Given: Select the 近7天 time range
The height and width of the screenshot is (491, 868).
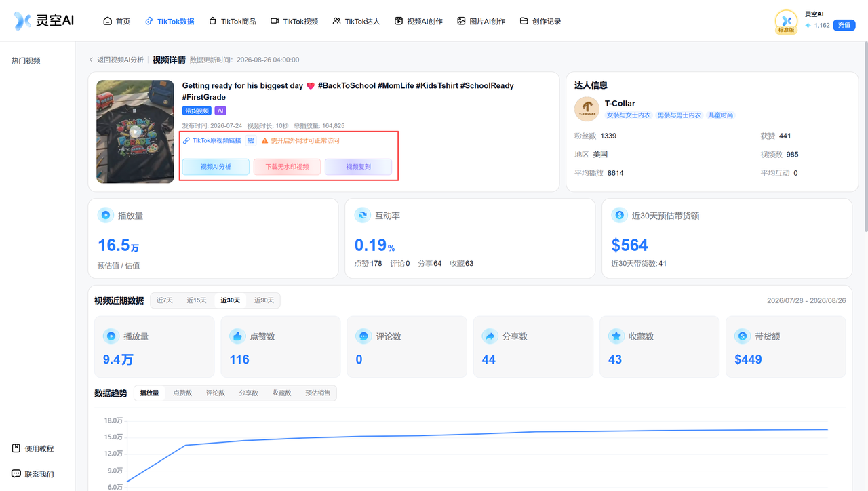Looking at the screenshot, I should (x=165, y=300).
